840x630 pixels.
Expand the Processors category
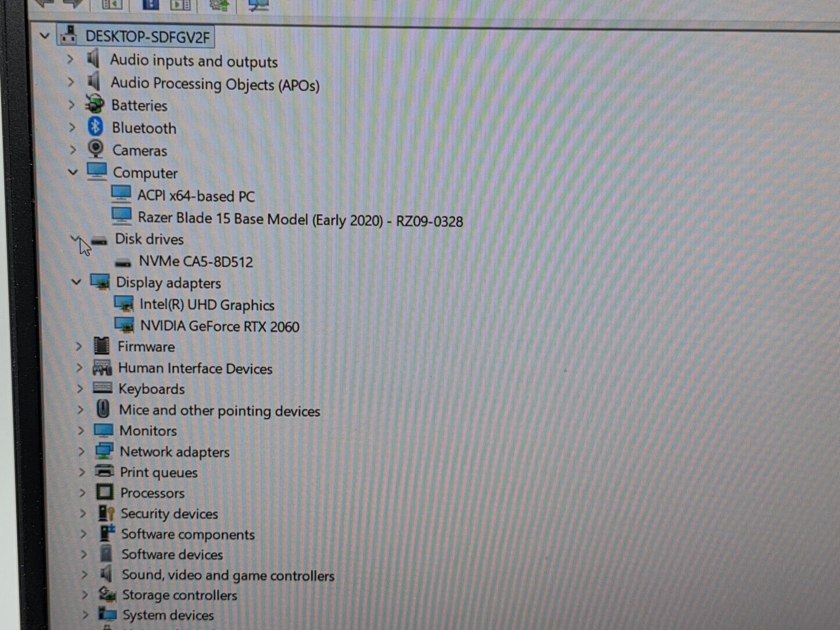(82, 492)
